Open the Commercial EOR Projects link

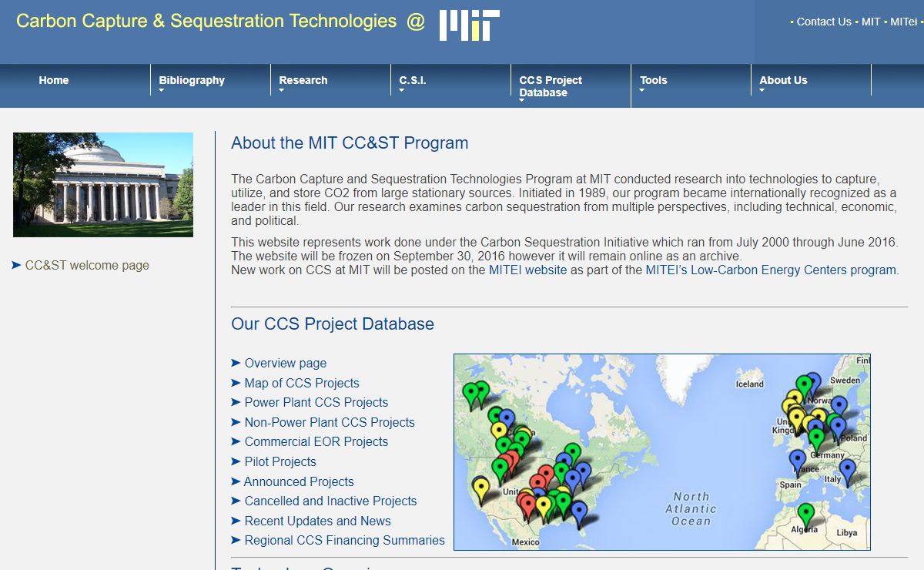(316, 441)
